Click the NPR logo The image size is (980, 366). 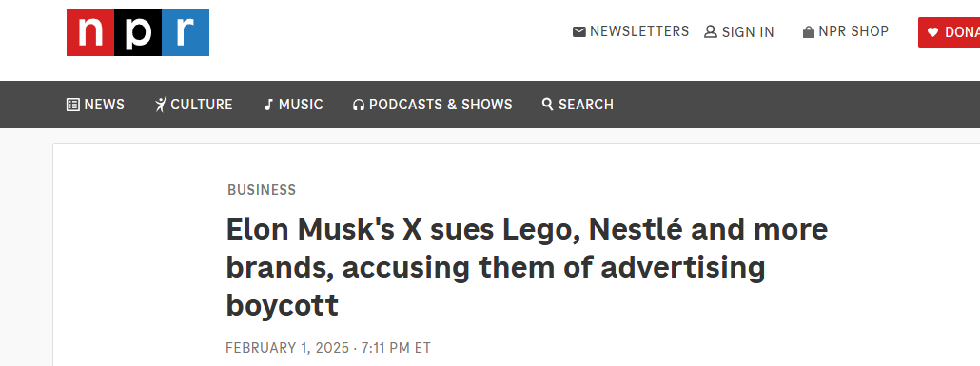coord(138,32)
